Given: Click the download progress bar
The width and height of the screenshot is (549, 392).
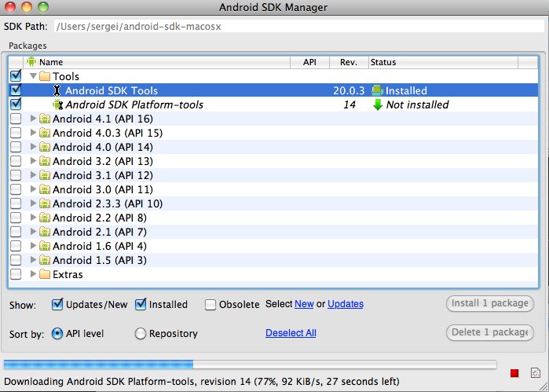Looking at the screenshot, I should click(x=250, y=365).
